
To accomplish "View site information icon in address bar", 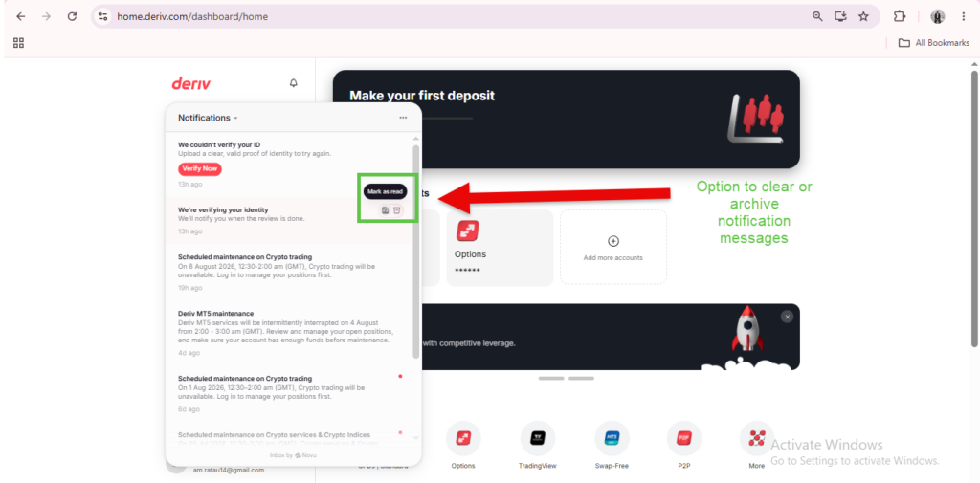I will 103,17.
